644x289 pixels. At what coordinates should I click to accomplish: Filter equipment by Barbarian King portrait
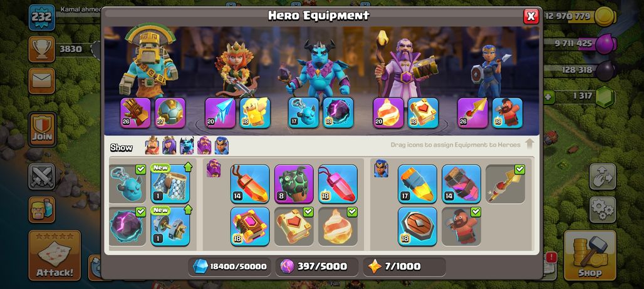pyautogui.click(x=152, y=146)
